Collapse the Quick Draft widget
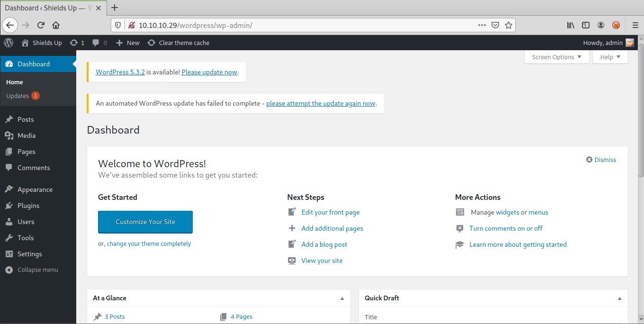This screenshot has width=644, height=324. (619, 298)
